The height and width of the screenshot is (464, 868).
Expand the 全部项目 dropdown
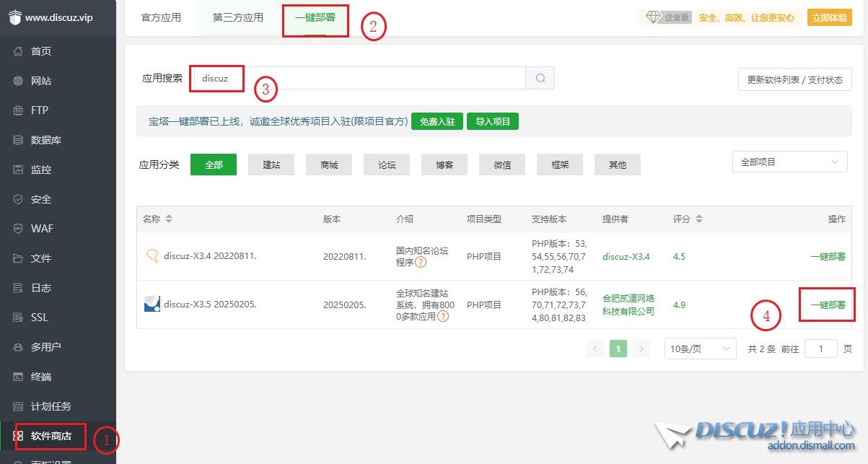tap(789, 162)
